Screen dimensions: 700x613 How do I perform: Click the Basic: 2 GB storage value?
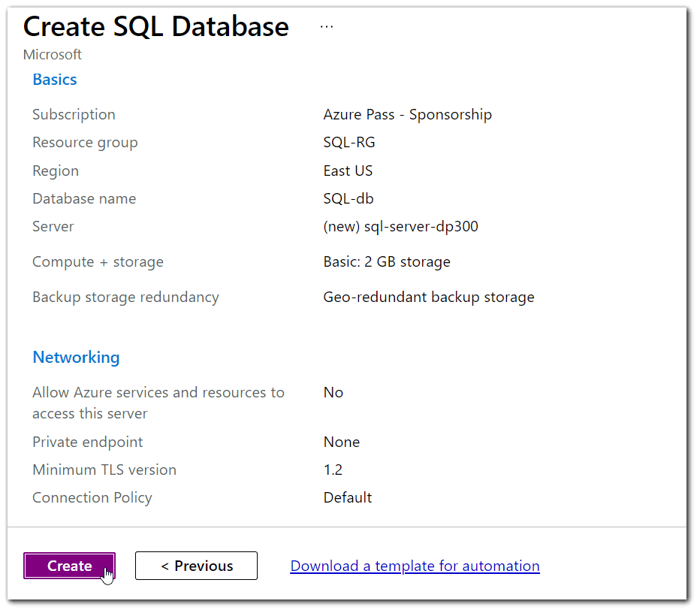386,262
